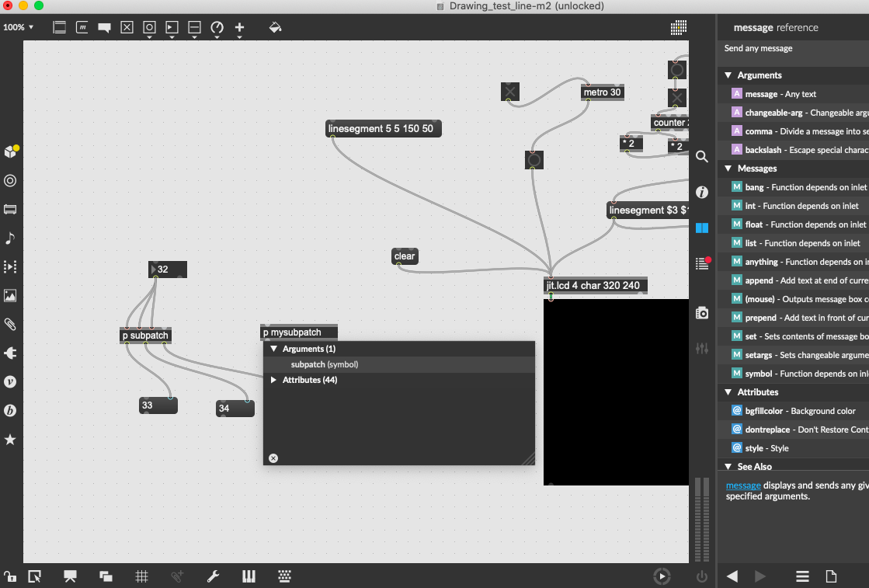Collapse the See Also section
869x588 pixels.
click(728, 467)
